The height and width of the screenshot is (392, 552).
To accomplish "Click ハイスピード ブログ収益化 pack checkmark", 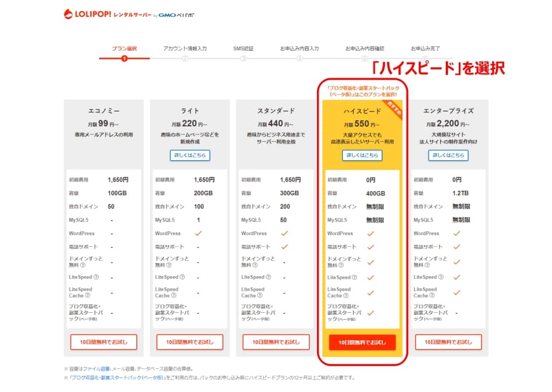I will tap(371, 313).
